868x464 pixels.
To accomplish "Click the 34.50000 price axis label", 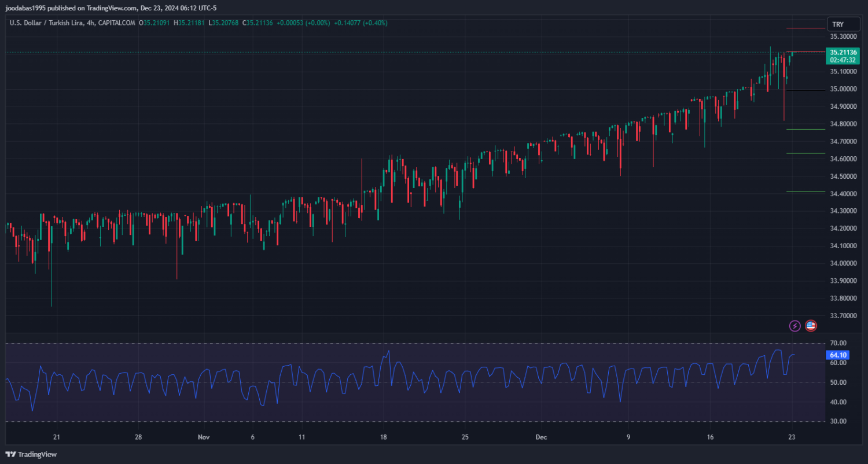I will coord(843,176).
